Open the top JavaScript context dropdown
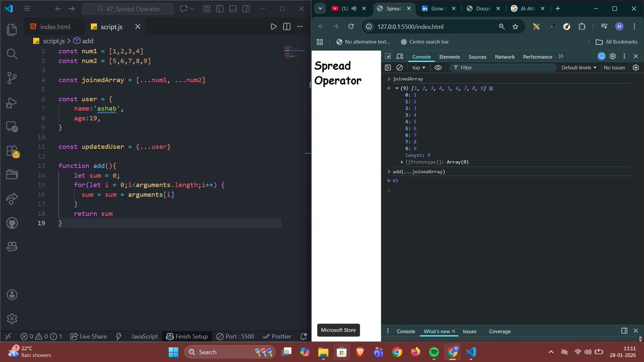This screenshot has height=362, width=644. (419, 68)
